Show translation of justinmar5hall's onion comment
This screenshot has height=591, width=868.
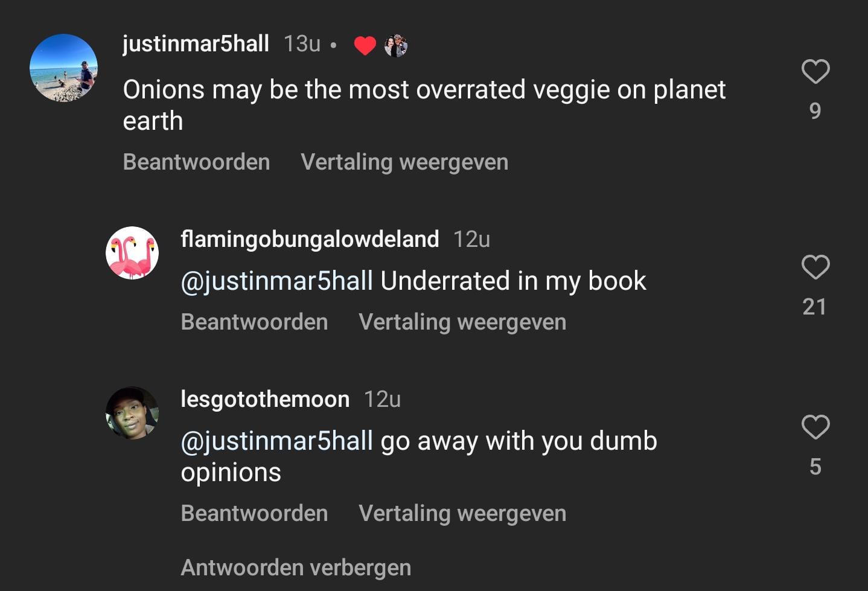coord(404,162)
